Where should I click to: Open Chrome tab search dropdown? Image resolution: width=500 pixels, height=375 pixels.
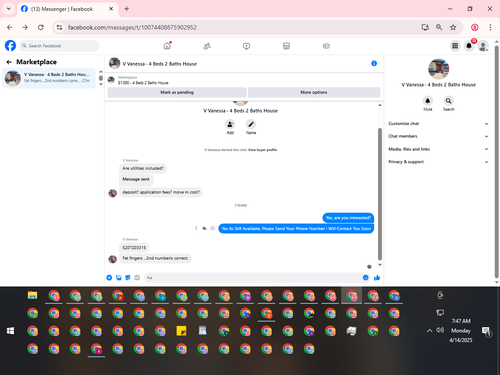tap(9, 9)
